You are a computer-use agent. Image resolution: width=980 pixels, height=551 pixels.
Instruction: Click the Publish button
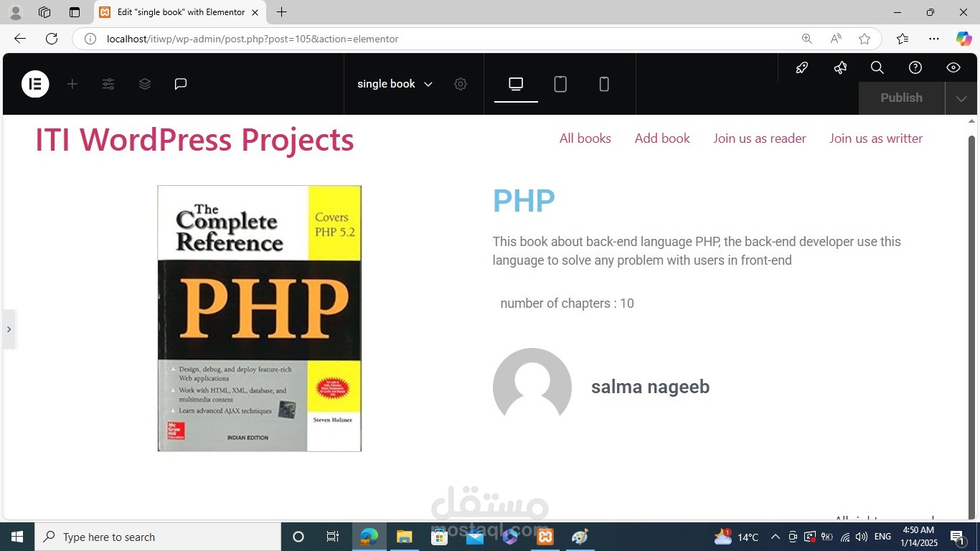pyautogui.click(x=902, y=98)
